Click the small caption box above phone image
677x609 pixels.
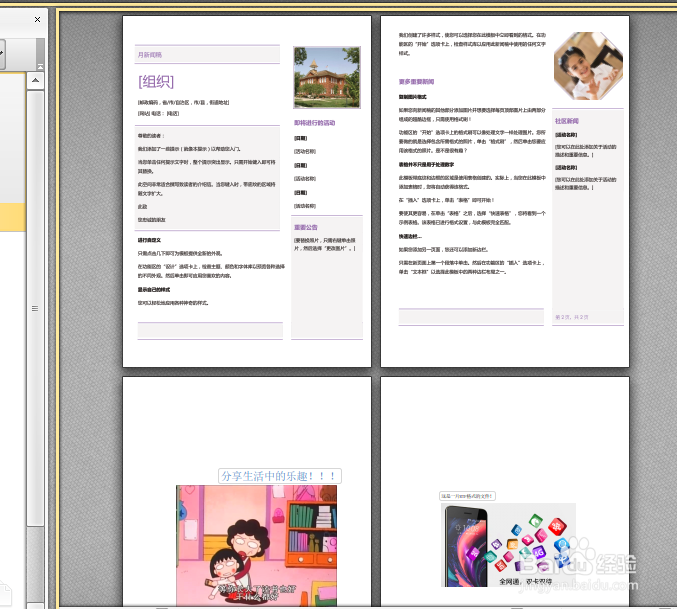click(x=467, y=496)
